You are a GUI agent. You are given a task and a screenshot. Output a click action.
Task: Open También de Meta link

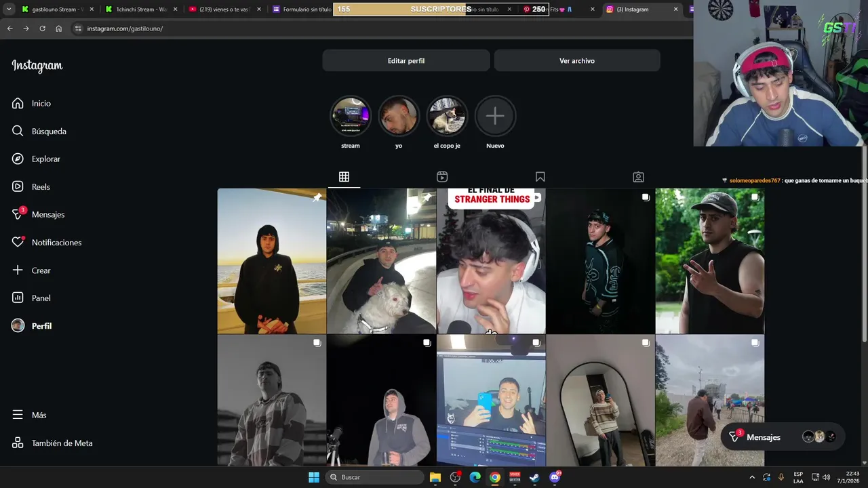tap(52, 443)
